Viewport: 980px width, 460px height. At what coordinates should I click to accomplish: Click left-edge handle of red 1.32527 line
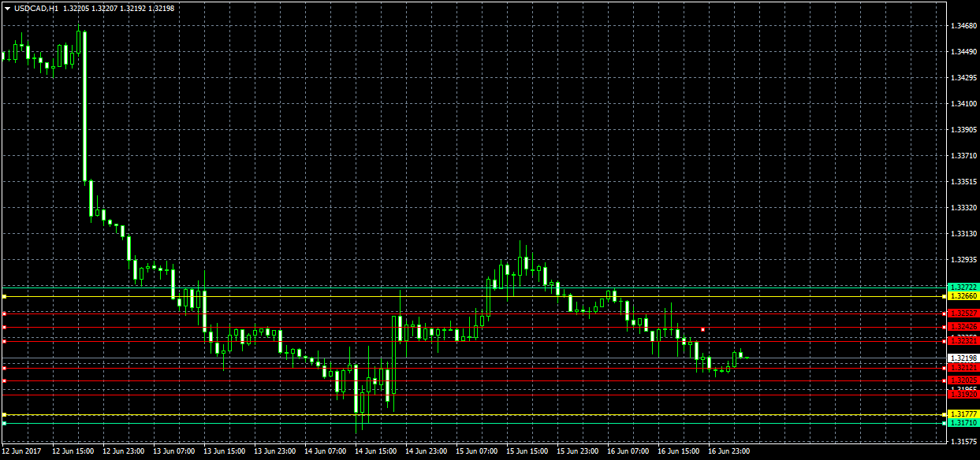click(x=4, y=313)
